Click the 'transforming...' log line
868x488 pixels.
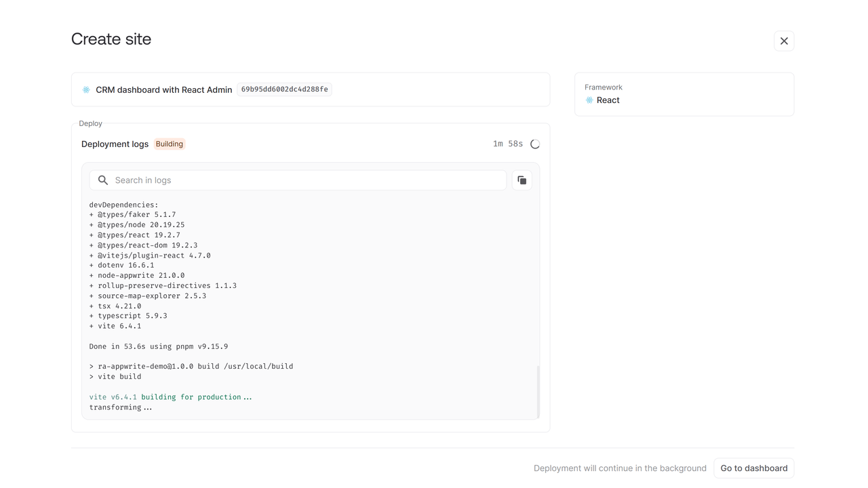pyautogui.click(x=120, y=407)
